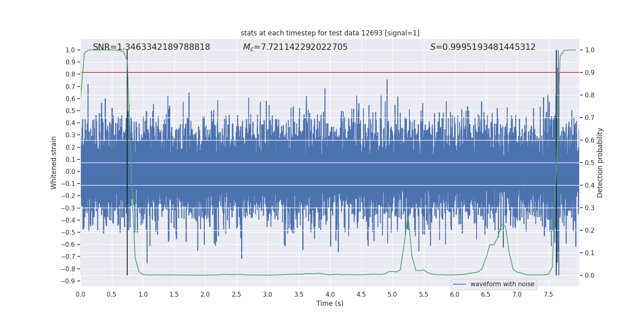Click the 0.0 tick on time axis
644x322 pixels.
tap(80, 294)
